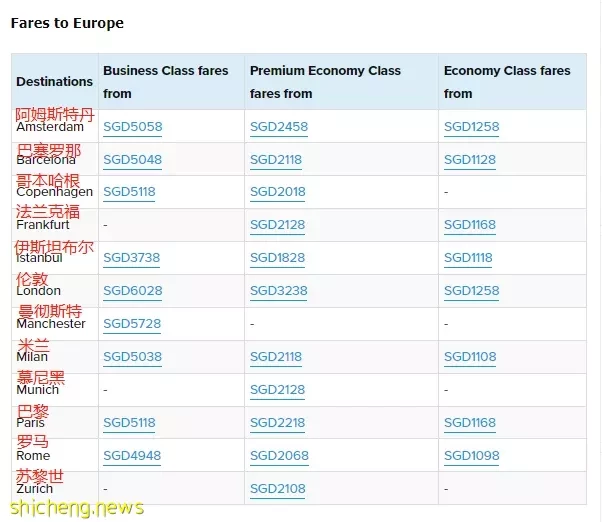Choose Paris Economy fare SGD1168

[470, 423]
